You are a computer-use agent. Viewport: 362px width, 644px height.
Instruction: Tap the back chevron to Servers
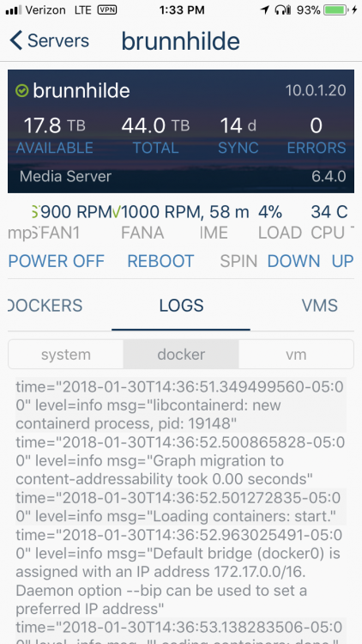click(x=16, y=40)
